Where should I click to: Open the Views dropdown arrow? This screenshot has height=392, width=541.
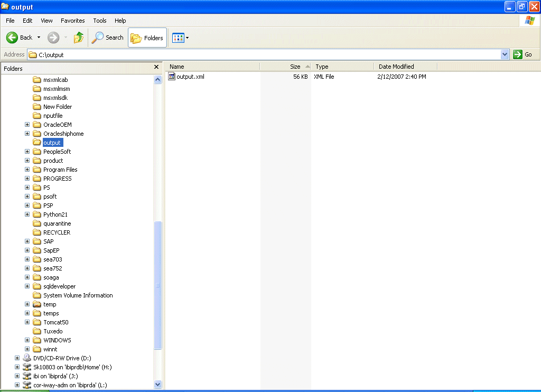tap(188, 38)
